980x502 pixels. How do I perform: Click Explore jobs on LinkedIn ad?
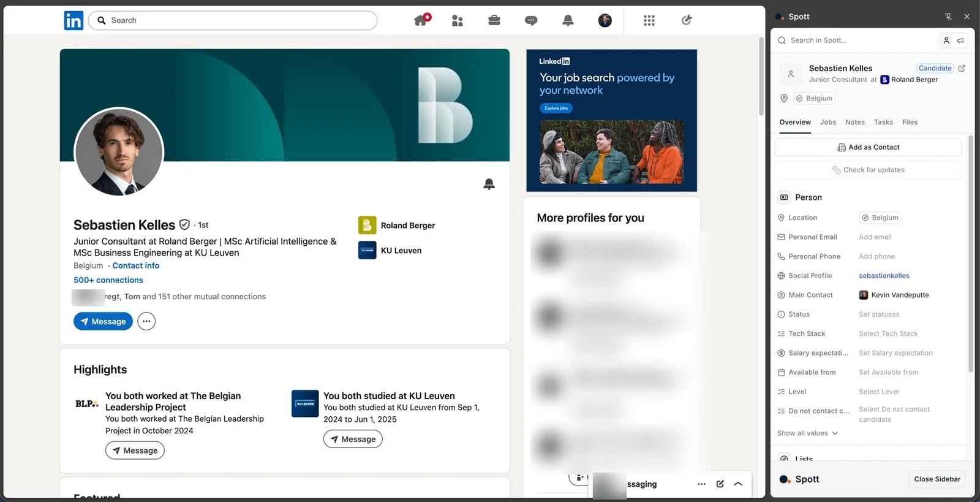click(556, 108)
